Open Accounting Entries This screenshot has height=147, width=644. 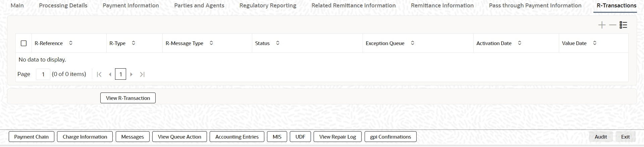click(x=237, y=137)
